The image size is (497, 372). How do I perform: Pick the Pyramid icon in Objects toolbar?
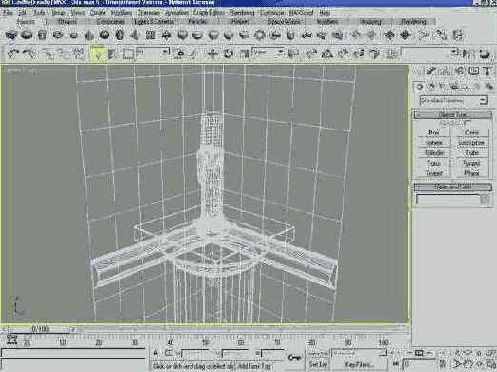(135, 35)
